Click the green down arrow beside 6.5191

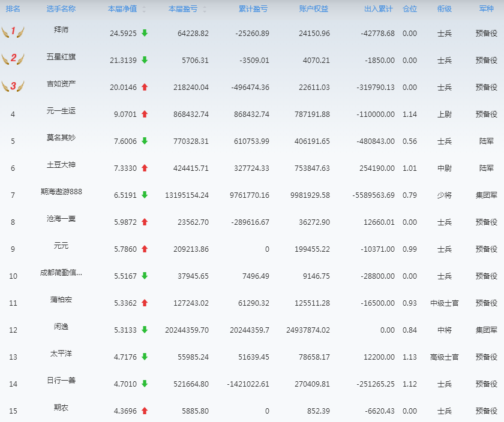click(145, 195)
